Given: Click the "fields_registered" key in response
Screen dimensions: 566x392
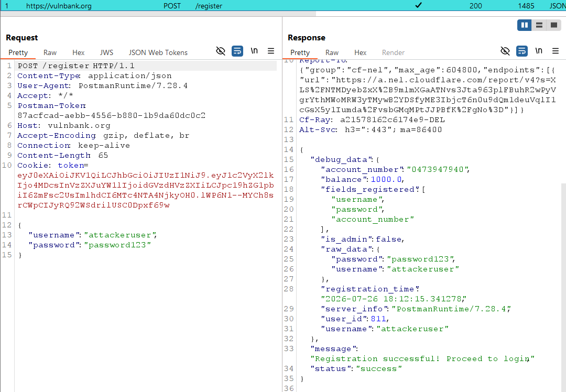Looking at the screenshot, I should click(369, 190).
